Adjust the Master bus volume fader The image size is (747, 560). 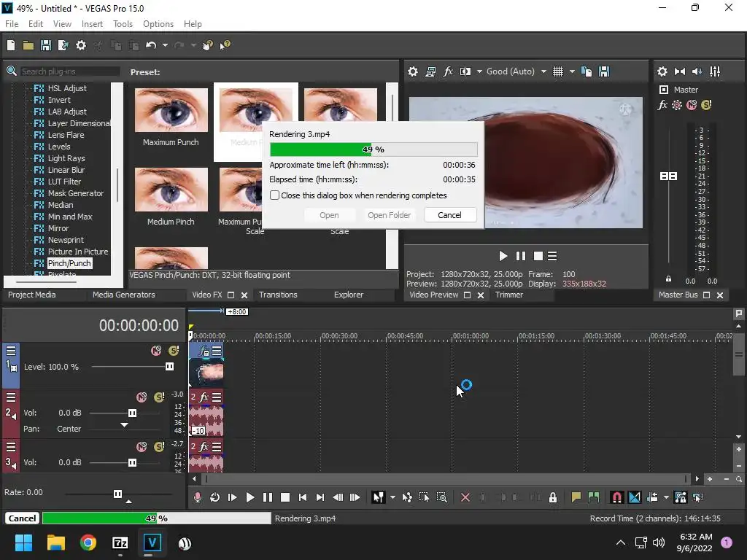(x=668, y=176)
